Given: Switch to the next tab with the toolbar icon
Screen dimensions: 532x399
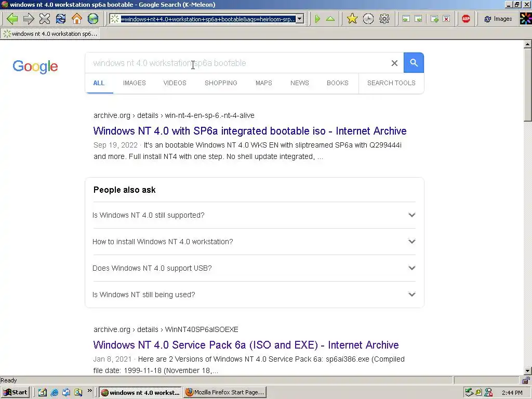Looking at the screenshot, I should [418, 19].
